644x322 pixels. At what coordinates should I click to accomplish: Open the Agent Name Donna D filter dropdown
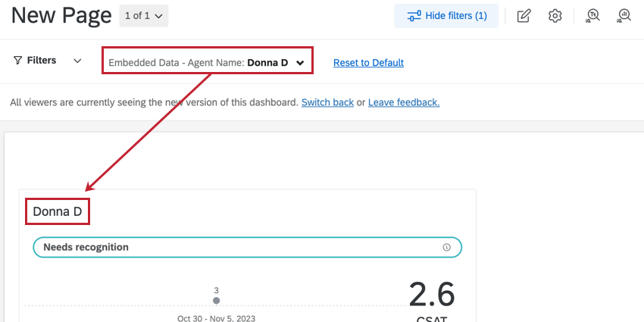[207, 63]
